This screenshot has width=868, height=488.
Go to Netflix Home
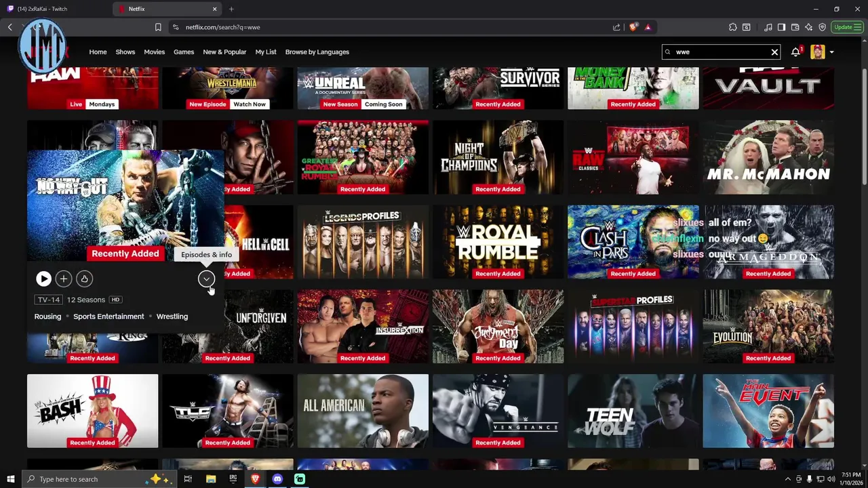[98, 52]
